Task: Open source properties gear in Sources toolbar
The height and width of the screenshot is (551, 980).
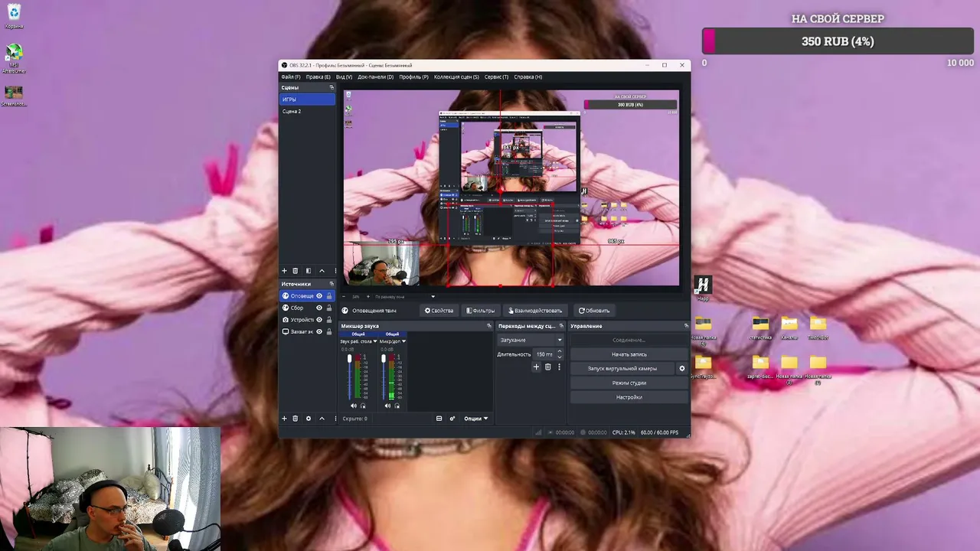Action: tap(309, 419)
